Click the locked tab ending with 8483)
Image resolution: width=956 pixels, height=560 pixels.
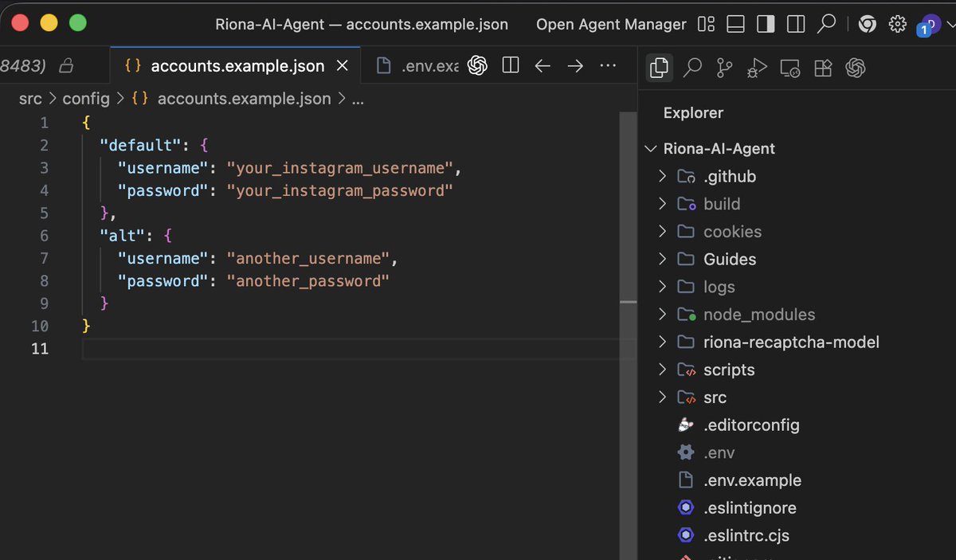tap(39, 65)
